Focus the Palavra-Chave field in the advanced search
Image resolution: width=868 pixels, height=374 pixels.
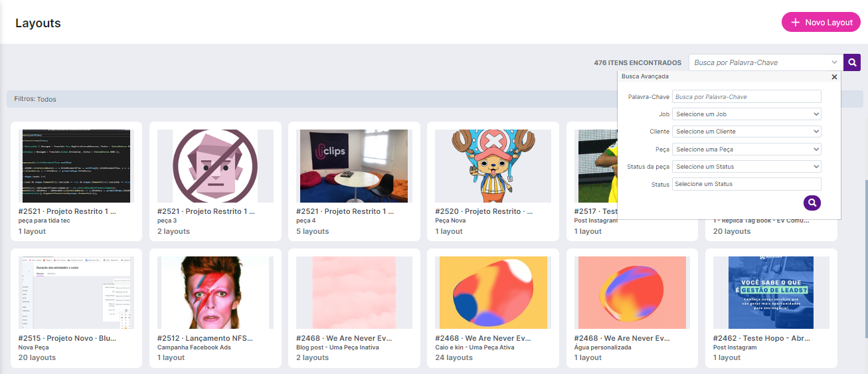(746, 97)
